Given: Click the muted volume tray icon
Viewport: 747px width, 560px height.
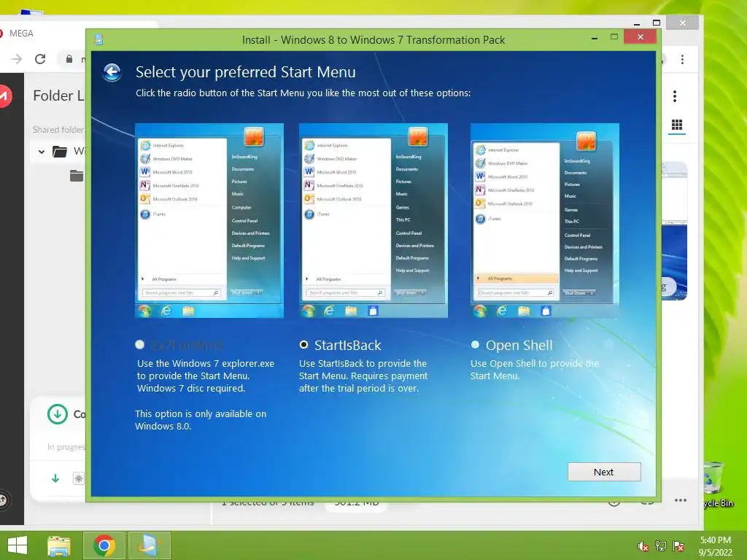Looking at the screenshot, I should 643,547.
